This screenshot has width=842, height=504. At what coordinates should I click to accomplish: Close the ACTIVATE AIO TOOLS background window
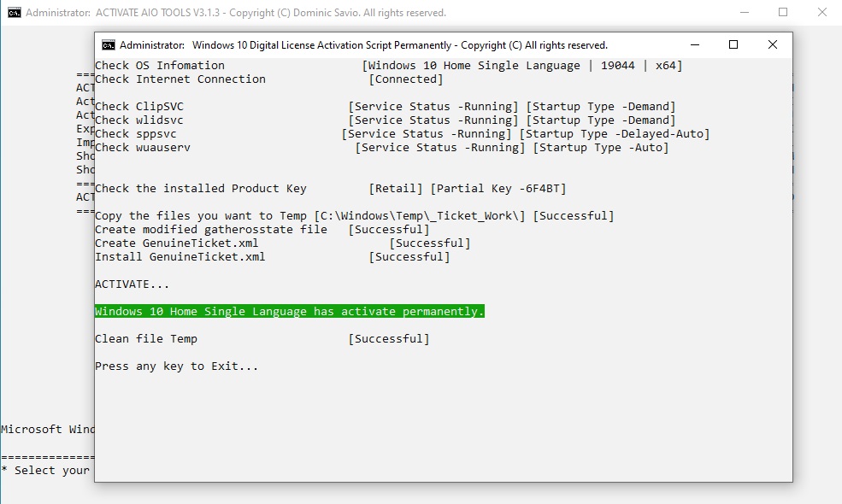pyautogui.click(x=822, y=13)
